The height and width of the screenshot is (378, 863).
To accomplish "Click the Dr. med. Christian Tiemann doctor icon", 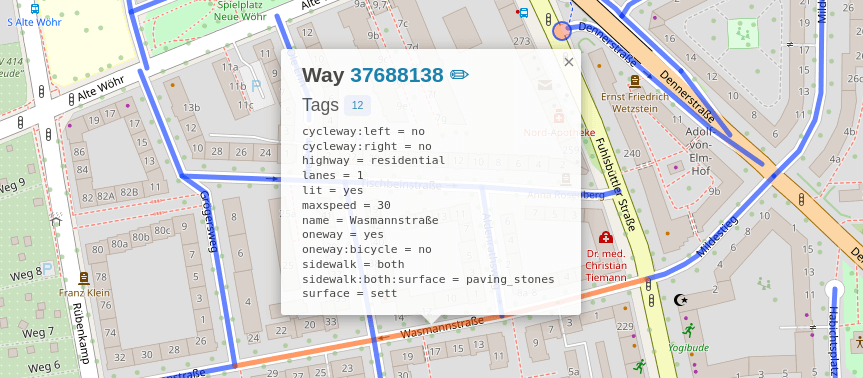I will click(x=606, y=238).
